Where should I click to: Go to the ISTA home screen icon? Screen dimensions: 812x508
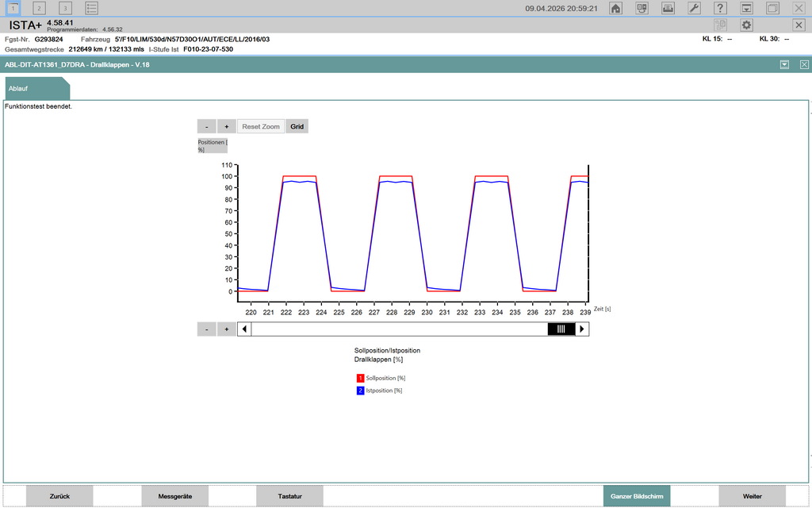coord(615,8)
